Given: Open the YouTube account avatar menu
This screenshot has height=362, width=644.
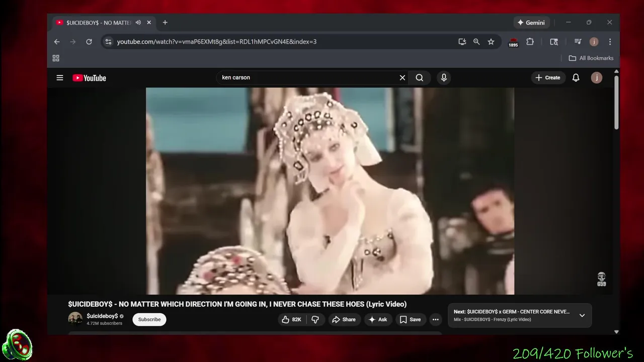Looking at the screenshot, I should 597,77.
